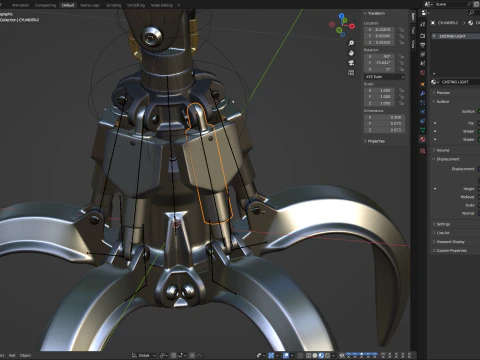Image resolution: width=480 pixels, height=360 pixels.
Task: Open the browse material dropdown
Action: [x=434, y=82]
